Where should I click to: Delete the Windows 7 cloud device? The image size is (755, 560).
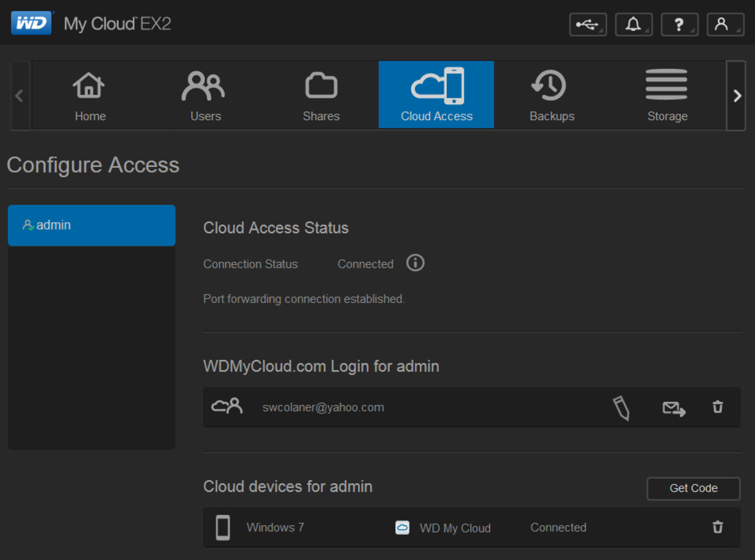pos(718,527)
